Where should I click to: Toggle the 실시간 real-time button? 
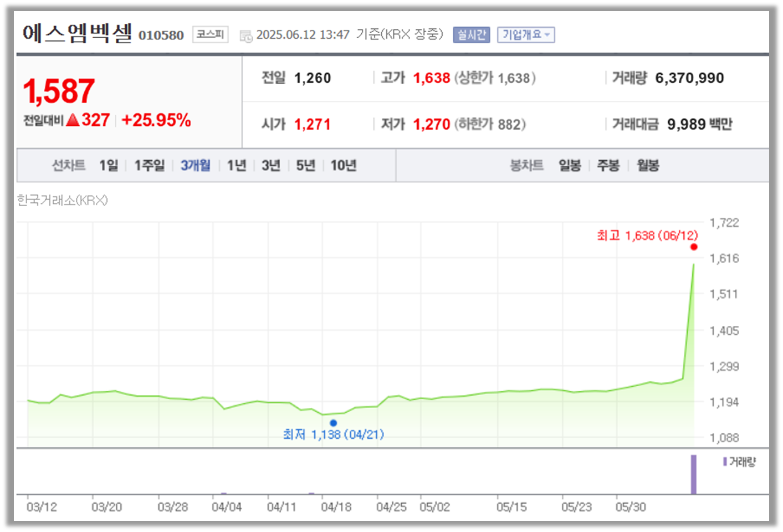click(x=472, y=34)
